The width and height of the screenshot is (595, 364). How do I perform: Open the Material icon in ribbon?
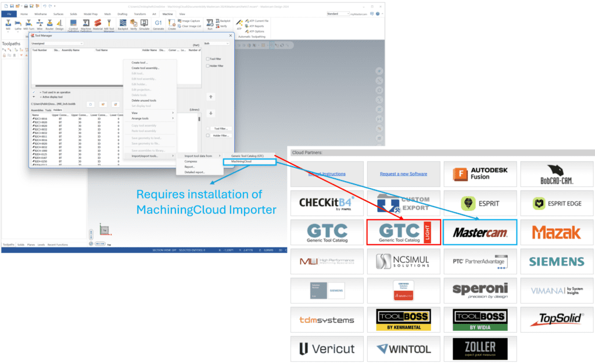98,24
